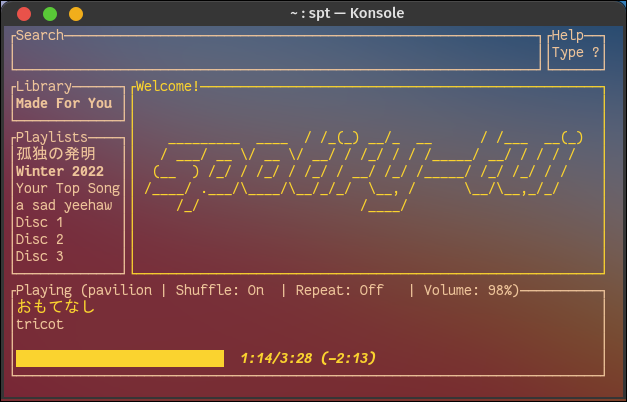Click the track title 'おもてなし'

[56, 307]
